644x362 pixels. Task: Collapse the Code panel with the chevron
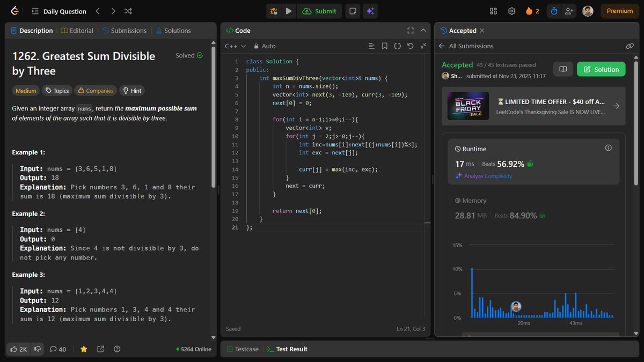point(423,30)
